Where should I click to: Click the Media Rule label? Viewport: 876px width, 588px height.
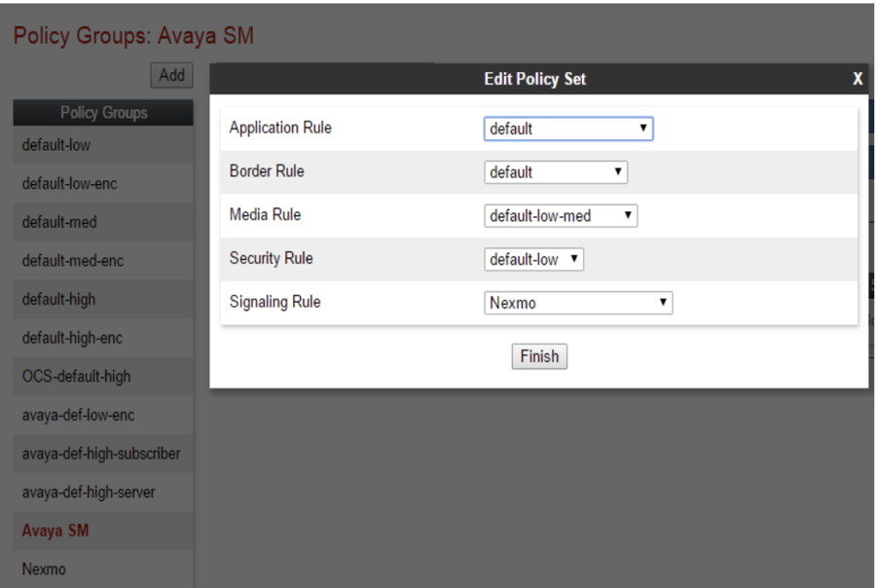(265, 214)
